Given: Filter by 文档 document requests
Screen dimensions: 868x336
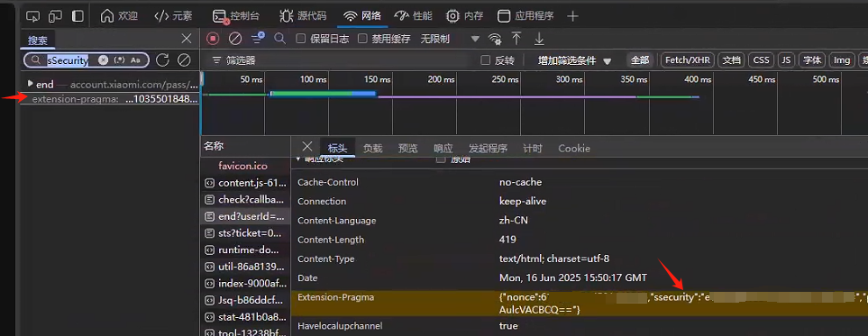Looking at the screenshot, I should [731, 60].
